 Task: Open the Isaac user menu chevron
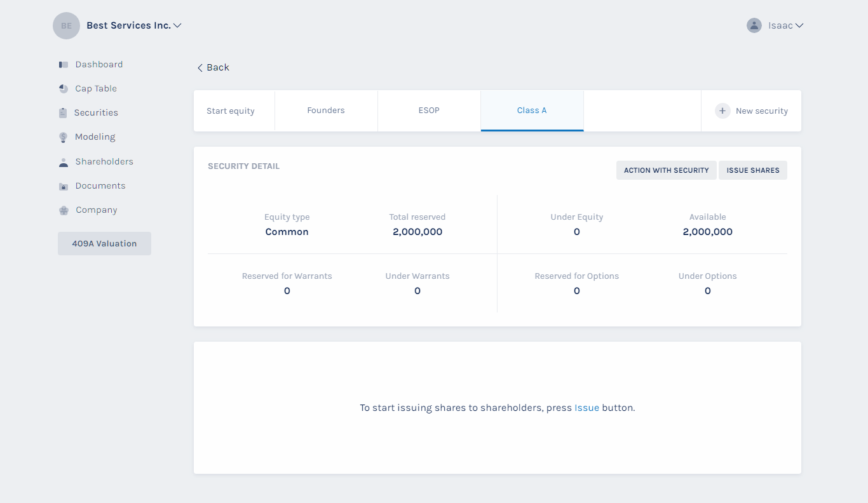click(x=799, y=26)
